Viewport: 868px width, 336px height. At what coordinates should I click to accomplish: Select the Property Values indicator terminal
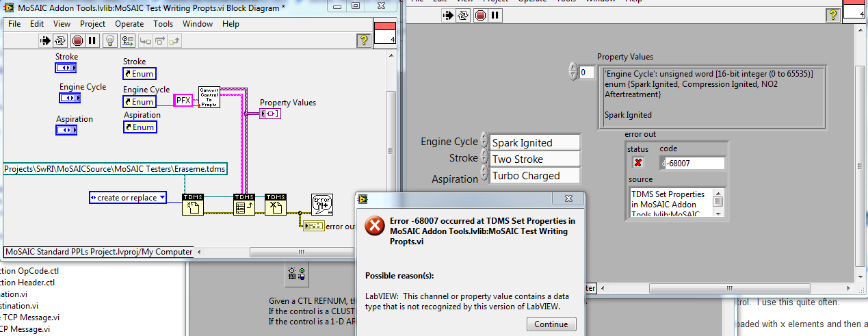[x=270, y=113]
